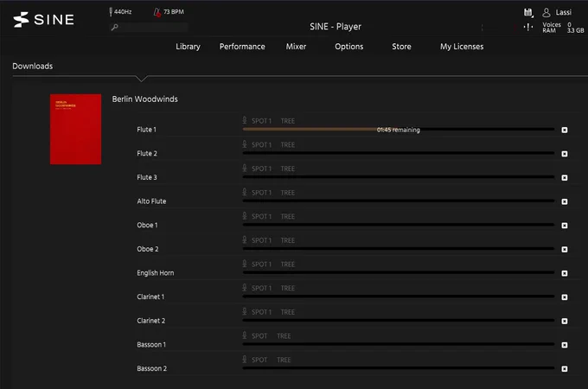Switch to the Performance tab
Viewport: 588px width, 389px height.
coord(242,47)
